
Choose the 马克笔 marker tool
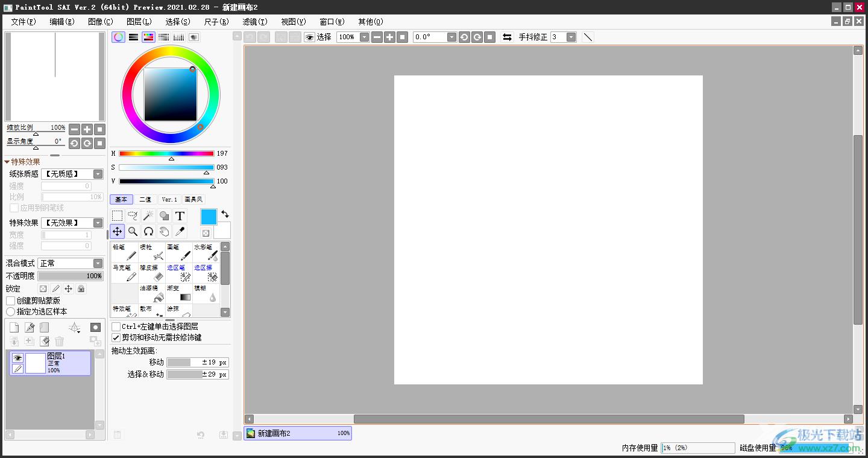click(x=125, y=273)
